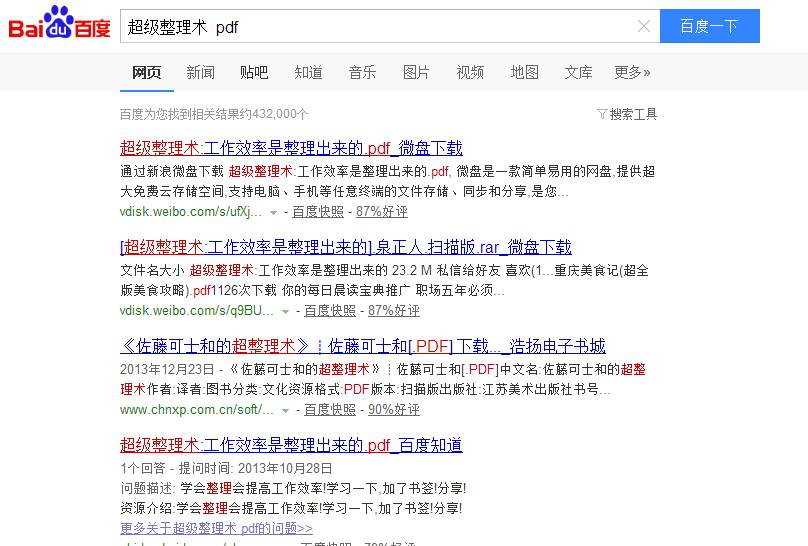Open the 贴吧 tab
Viewport: 808px width, 546px height.
[254, 72]
